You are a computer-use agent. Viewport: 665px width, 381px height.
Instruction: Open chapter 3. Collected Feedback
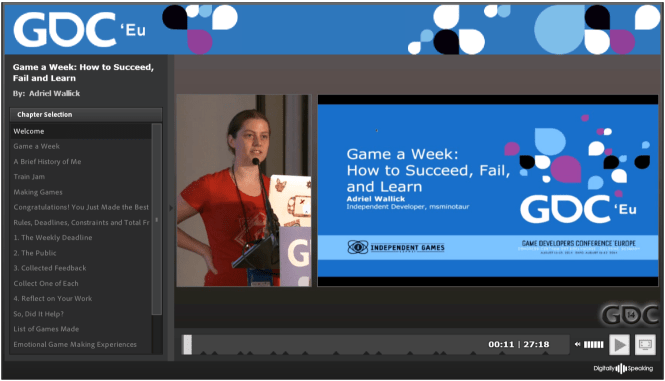(x=81, y=269)
